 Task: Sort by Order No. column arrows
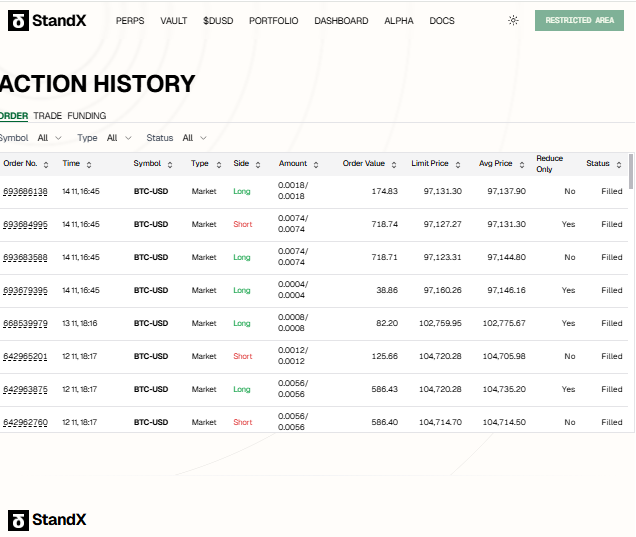click(46, 164)
